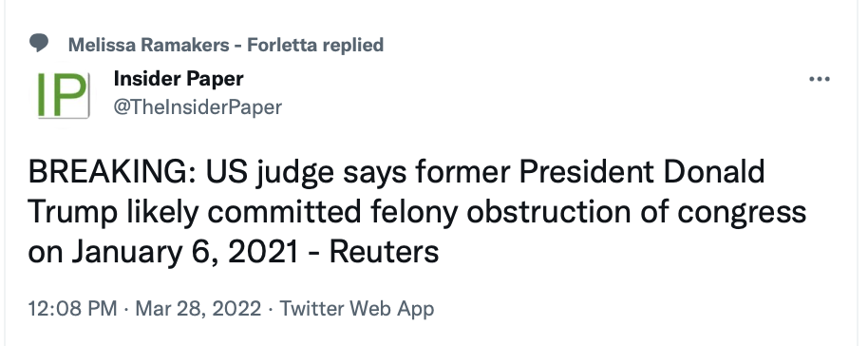Click the Melissa Ramakers - Forletta replied label

tap(226, 45)
